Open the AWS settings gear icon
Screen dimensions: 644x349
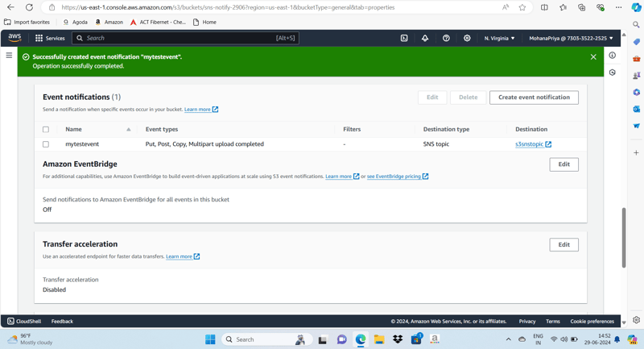[x=467, y=38]
